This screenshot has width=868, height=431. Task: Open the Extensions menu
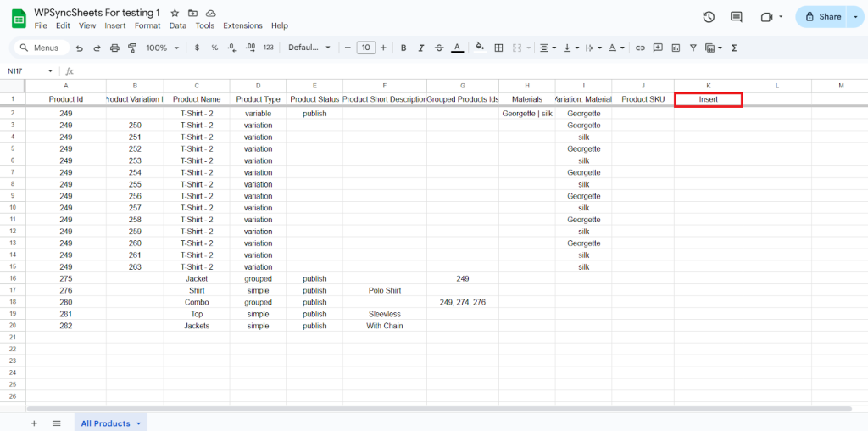coord(242,25)
